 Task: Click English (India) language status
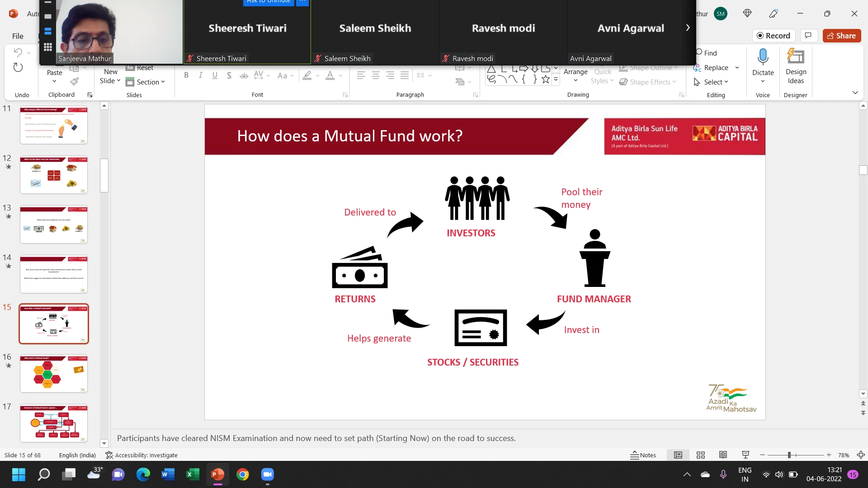77,455
